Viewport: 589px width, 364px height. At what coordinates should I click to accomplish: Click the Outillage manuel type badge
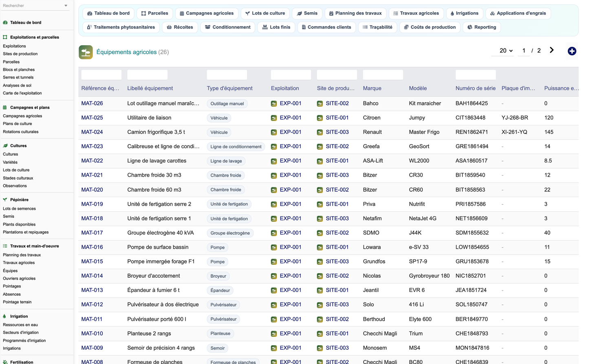227,104
